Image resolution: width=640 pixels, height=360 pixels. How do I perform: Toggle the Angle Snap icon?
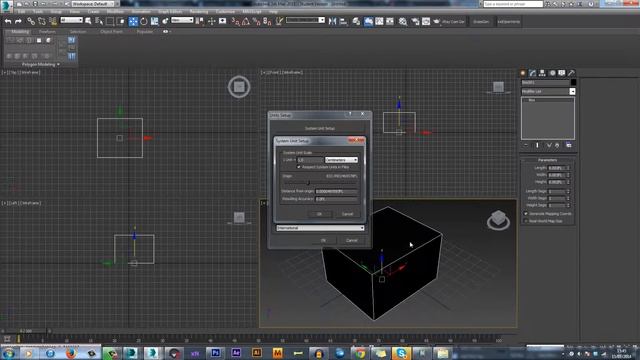click(246, 21)
